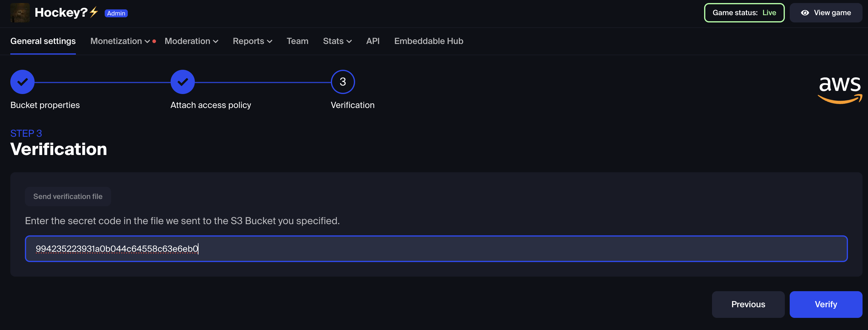Click the red notification dot near Monetization
The image size is (868, 330).
click(154, 41)
